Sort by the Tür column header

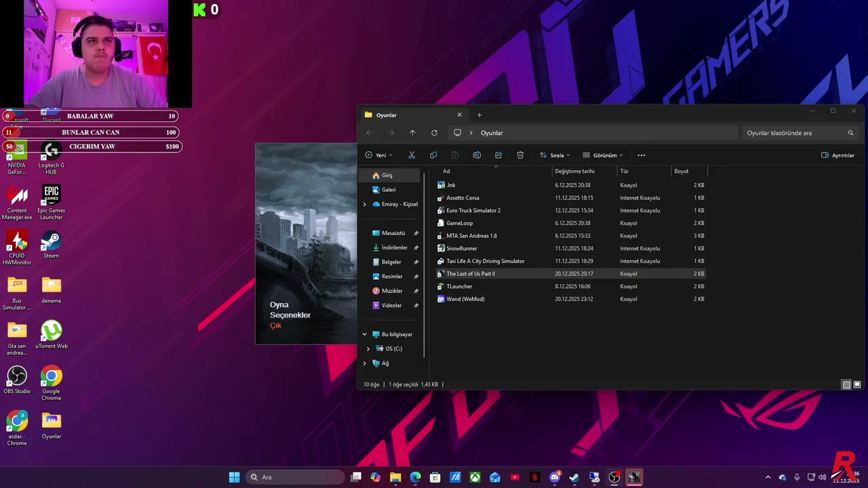pos(625,171)
